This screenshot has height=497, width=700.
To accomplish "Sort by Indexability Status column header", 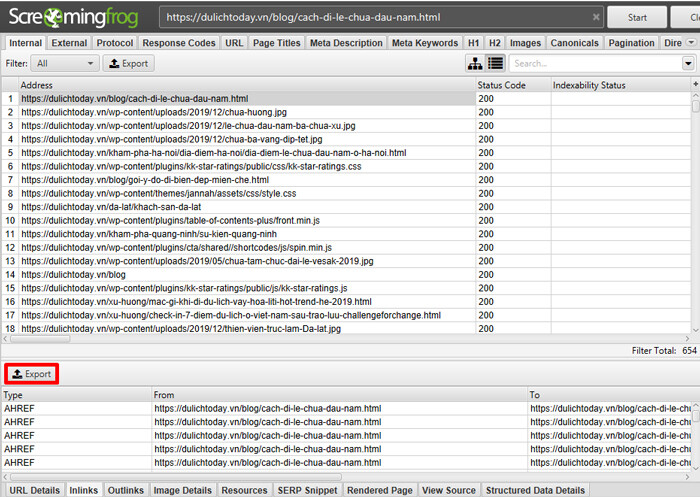I will tap(621, 85).
